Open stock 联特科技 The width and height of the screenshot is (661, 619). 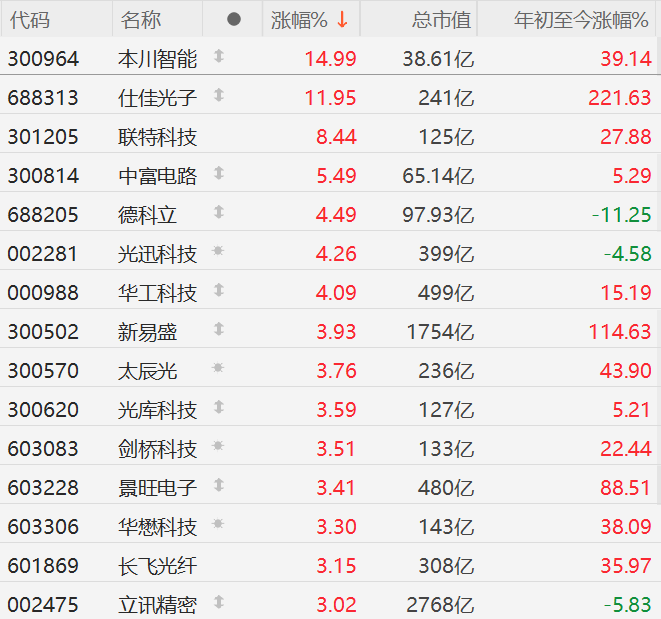click(157, 137)
